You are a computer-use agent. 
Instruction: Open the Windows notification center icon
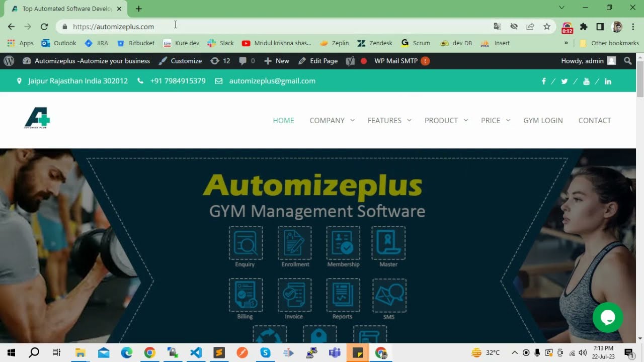(628, 353)
